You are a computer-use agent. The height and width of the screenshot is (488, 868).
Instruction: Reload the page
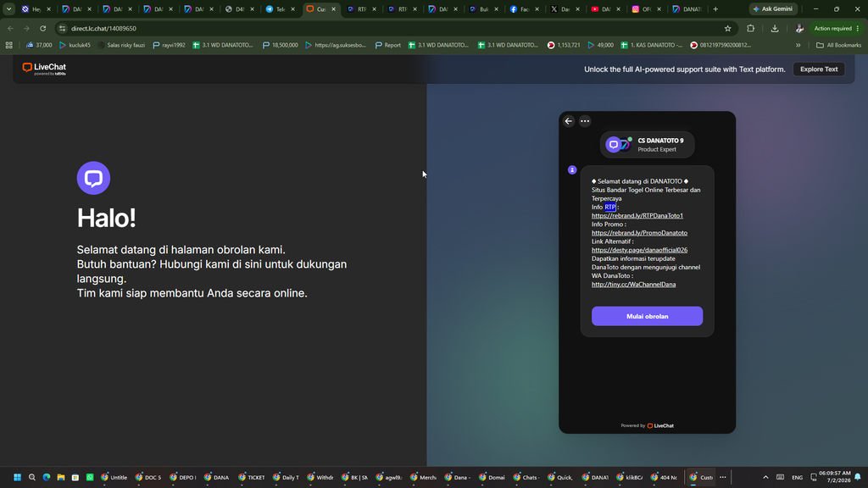[42, 28]
